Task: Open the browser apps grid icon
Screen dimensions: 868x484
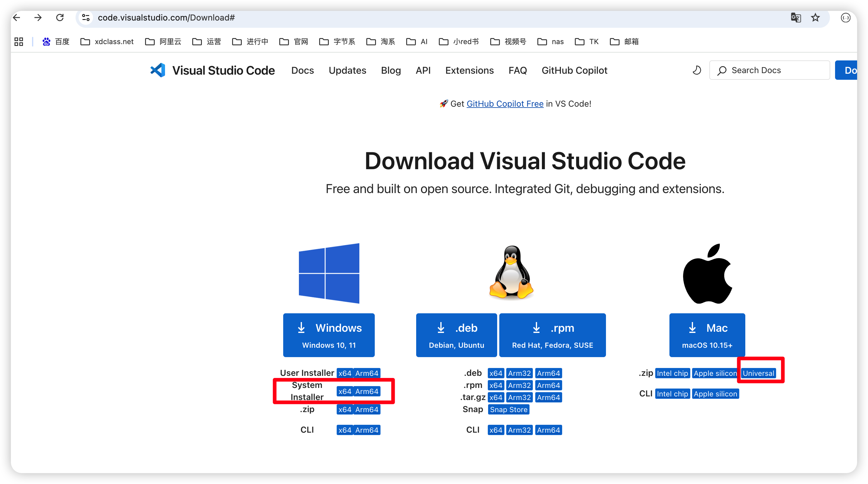Action: (19, 41)
